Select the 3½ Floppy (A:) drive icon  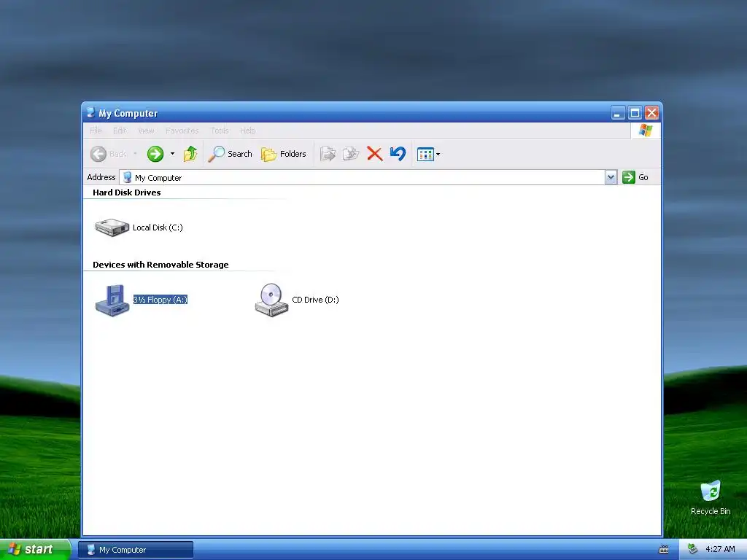(x=112, y=300)
